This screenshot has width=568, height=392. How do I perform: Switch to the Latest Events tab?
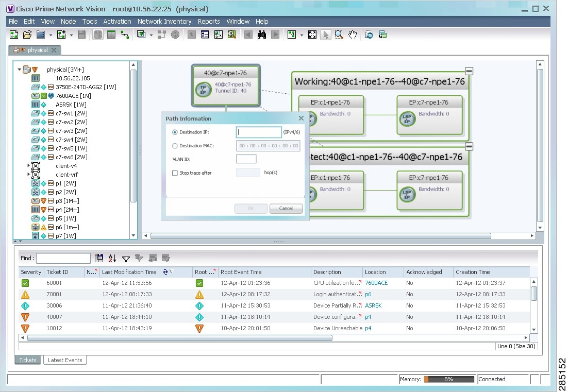click(x=65, y=360)
